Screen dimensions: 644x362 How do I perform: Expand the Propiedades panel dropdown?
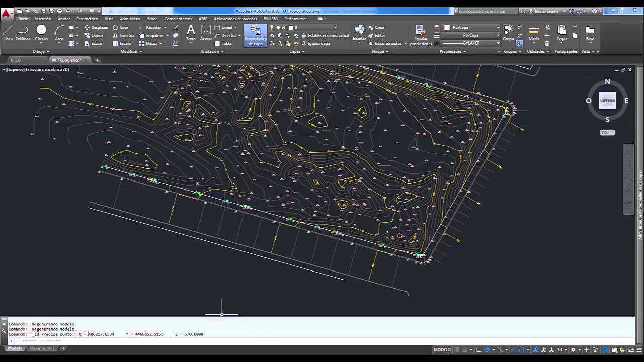coord(452,51)
